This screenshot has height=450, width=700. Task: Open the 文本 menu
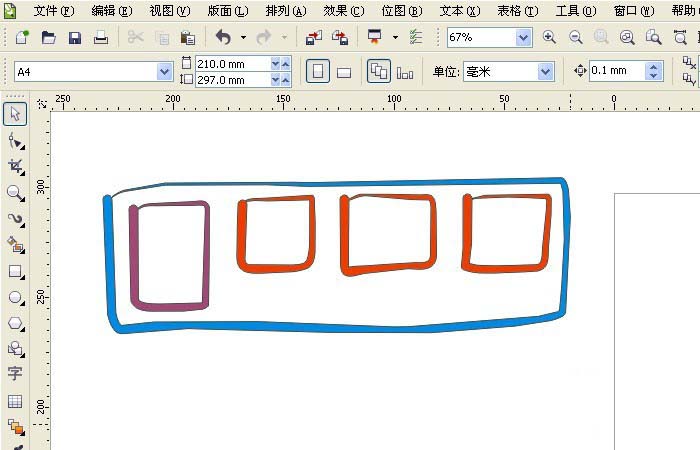point(459,11)
